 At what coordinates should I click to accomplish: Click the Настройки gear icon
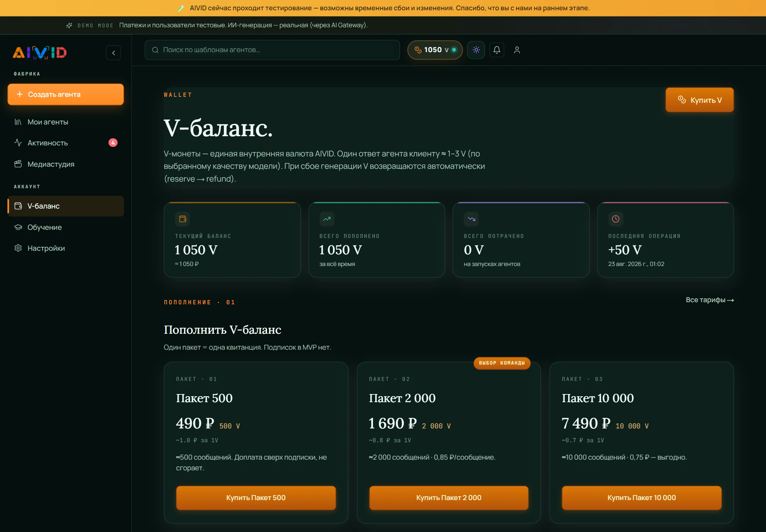[18, 248]
